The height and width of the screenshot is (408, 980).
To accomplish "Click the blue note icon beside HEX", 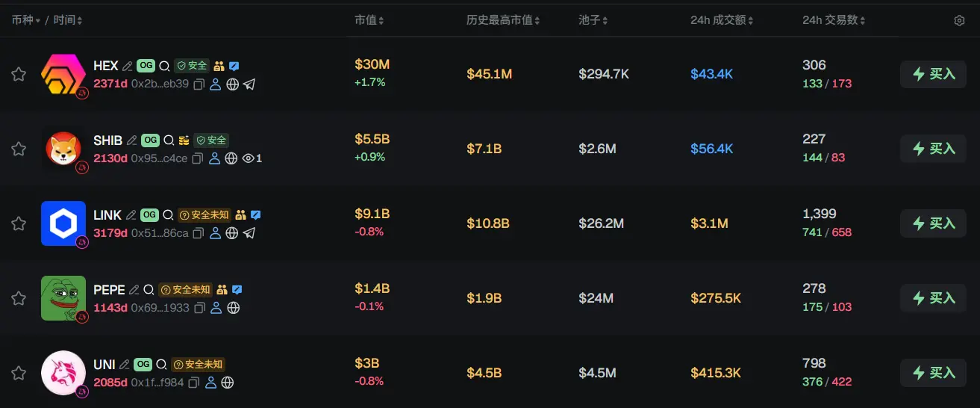I will click(x=234, y=67).
